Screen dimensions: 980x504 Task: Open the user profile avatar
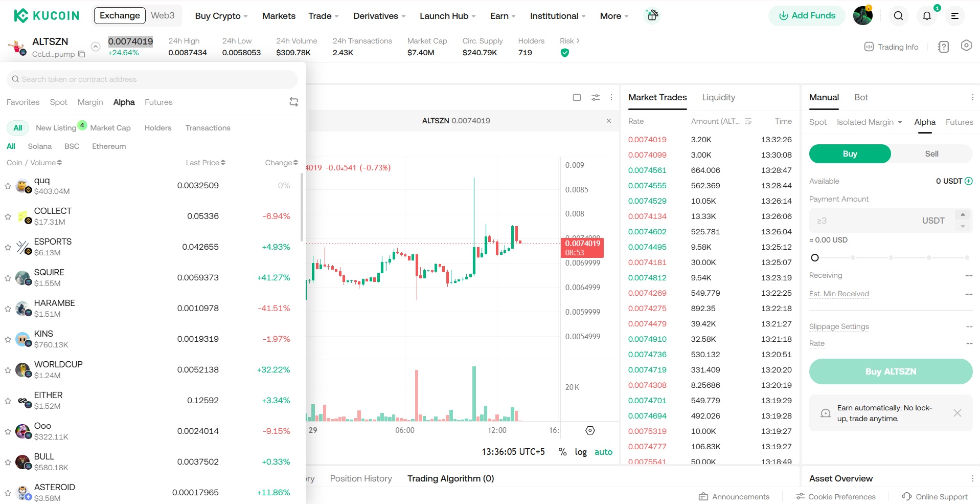click(863, 15)
